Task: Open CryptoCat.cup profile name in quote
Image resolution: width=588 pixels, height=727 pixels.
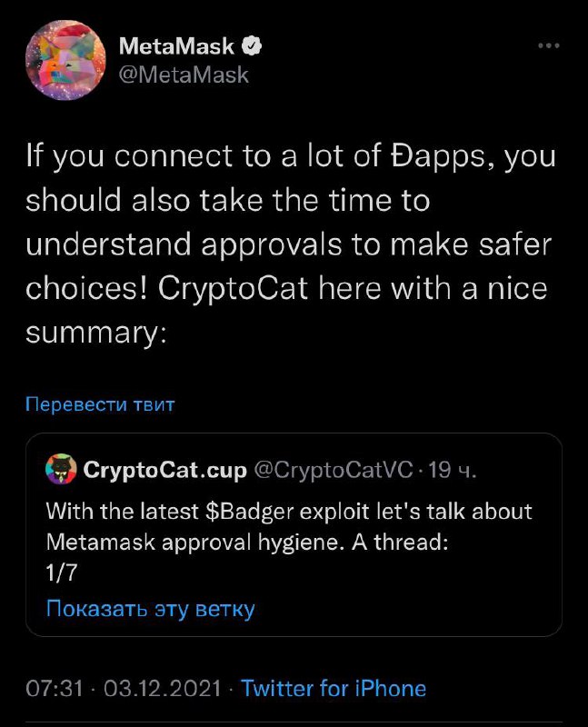Action: tap(164, 471)
